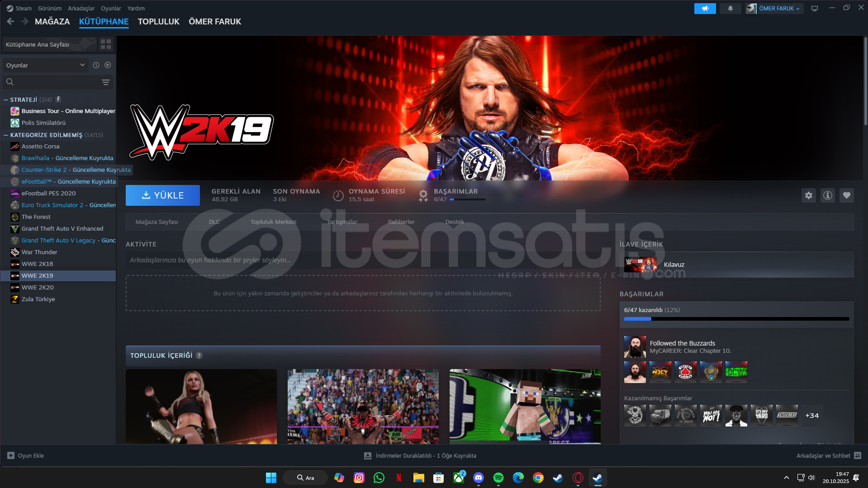Open the Minecraft Steve wrestler community screenshot
Viewport: 868px width, 488px height.
pos(525,406)
